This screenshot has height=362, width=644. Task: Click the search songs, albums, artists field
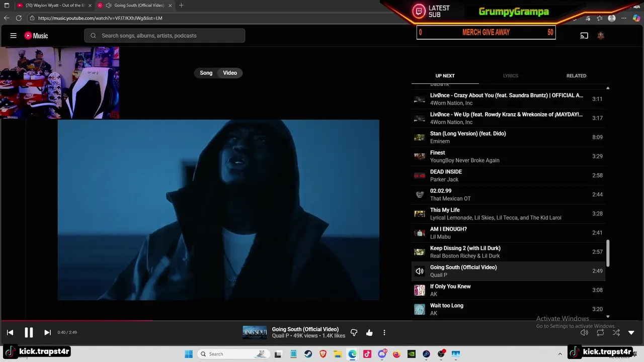pos(165,36)
